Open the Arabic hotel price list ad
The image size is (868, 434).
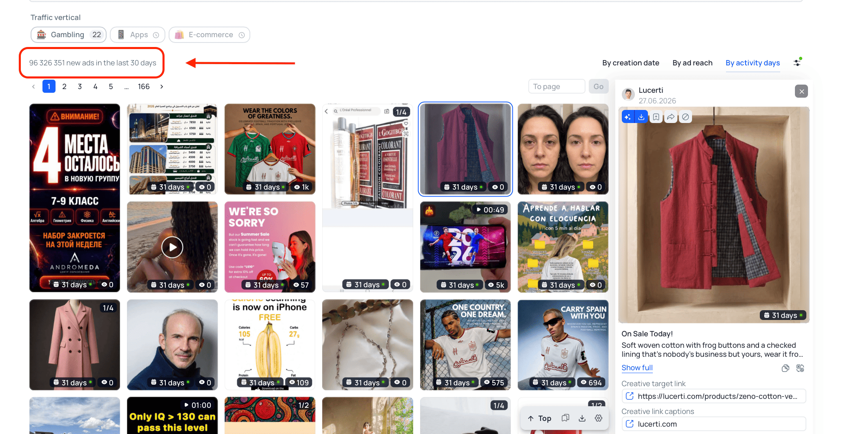point(172,149)
